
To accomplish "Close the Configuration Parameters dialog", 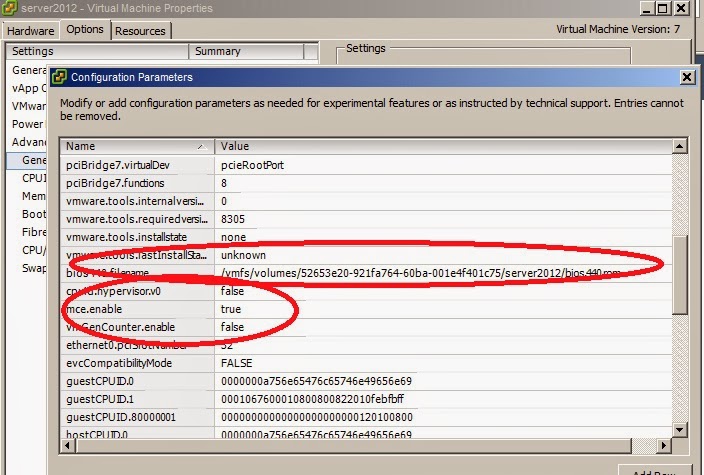I will (687, 77).
